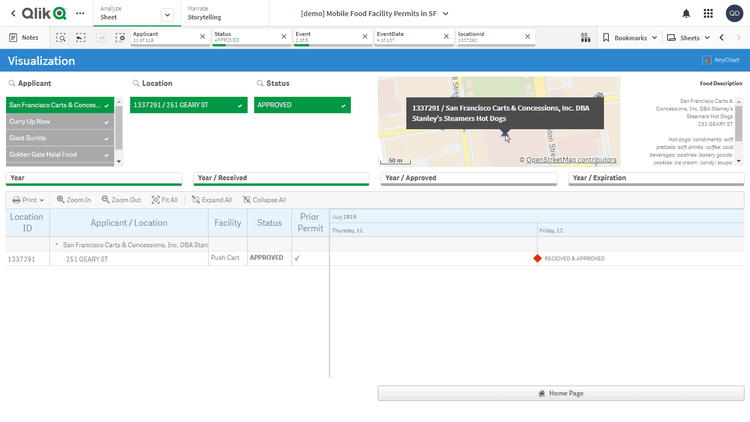750x422 pixels.
Task: Open the notifications bell
Action: coord(686,13)
